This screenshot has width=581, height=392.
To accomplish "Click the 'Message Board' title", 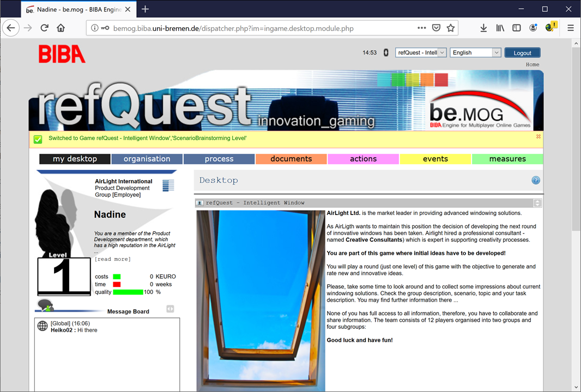I will [x=128, y=311].
